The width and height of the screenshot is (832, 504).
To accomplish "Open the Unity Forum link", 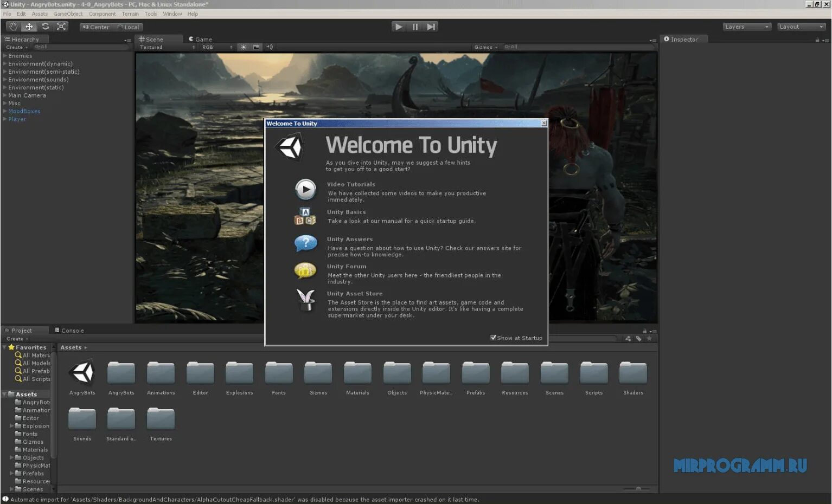I will [347, 266].
